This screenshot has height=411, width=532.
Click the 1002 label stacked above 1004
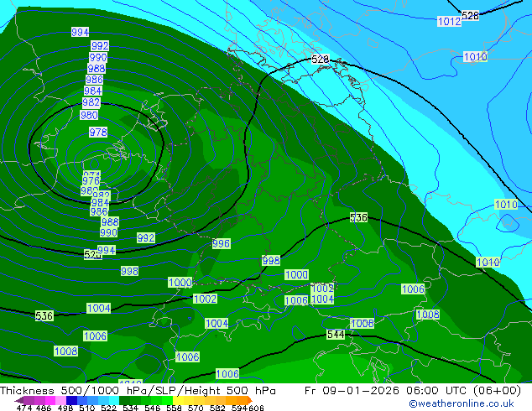click(322, 289)
